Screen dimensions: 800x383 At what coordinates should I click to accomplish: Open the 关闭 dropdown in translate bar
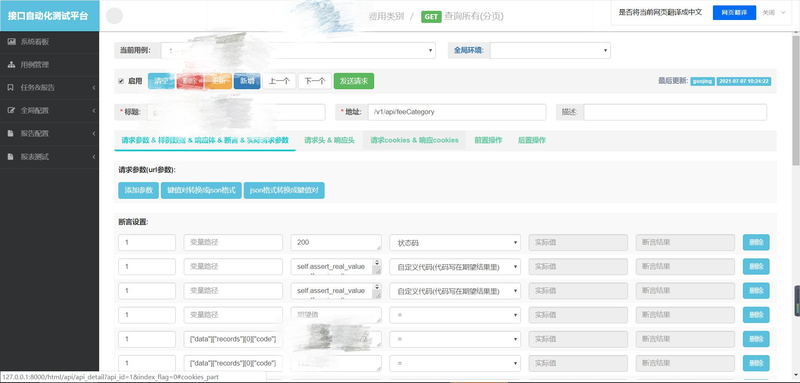click(774, 12)
